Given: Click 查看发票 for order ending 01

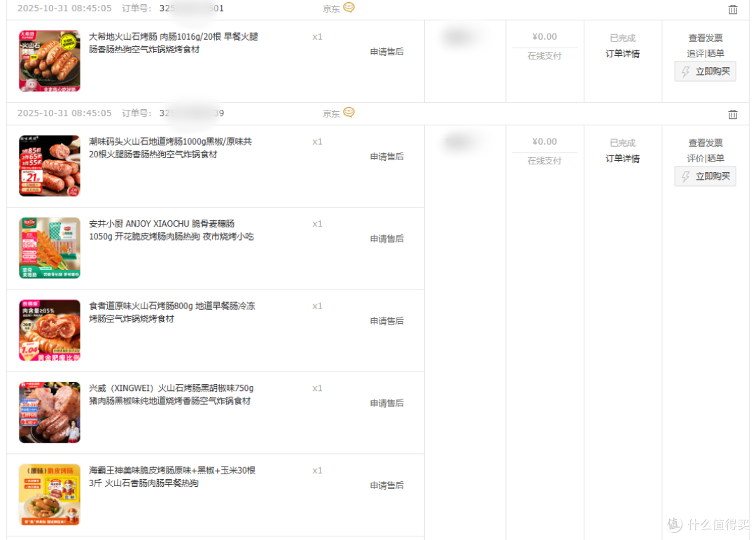Looking at the screenshot, I should coord(706,38).
